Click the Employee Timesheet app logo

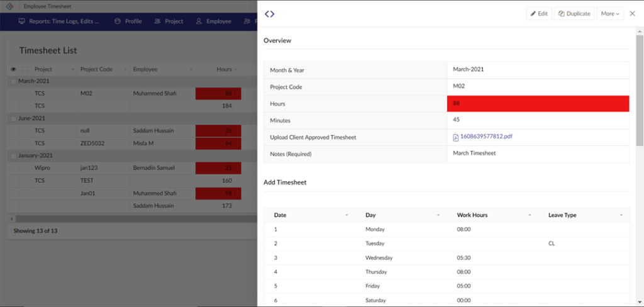tap(9, 6)
